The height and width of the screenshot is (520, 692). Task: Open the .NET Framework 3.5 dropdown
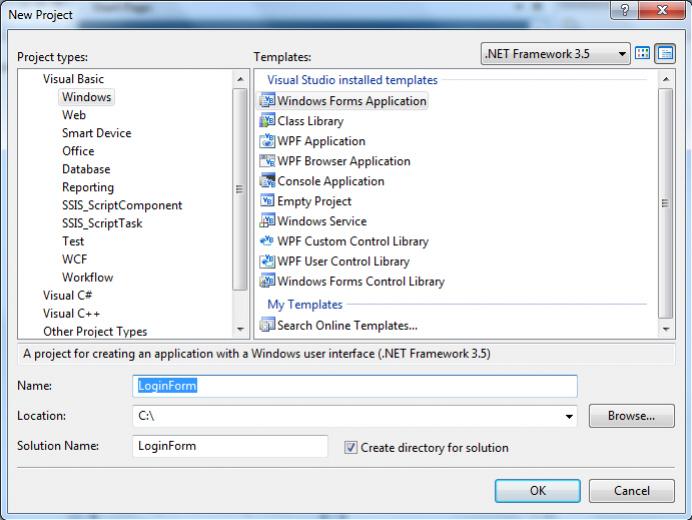556,54
